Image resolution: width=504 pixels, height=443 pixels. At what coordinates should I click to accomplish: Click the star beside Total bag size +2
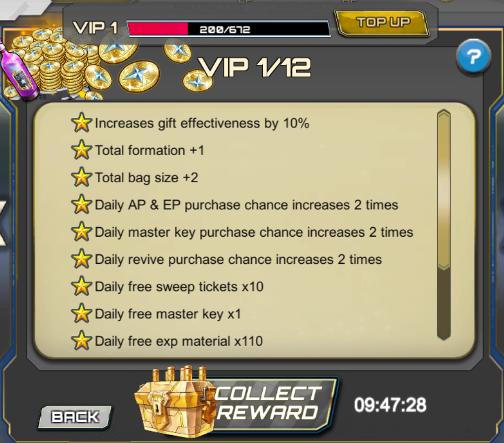tap(81, 177)
